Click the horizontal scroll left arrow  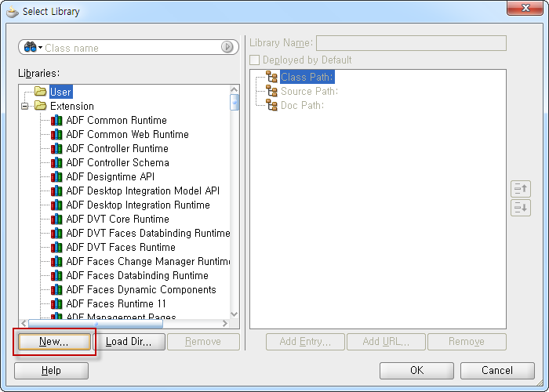(24, 323)
